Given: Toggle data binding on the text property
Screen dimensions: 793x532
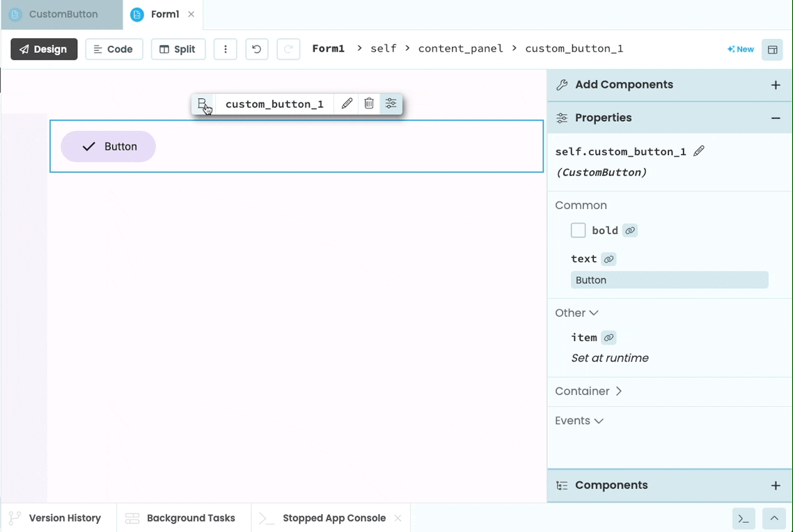Looking at the screenshot, I should (x=609, y=258).
